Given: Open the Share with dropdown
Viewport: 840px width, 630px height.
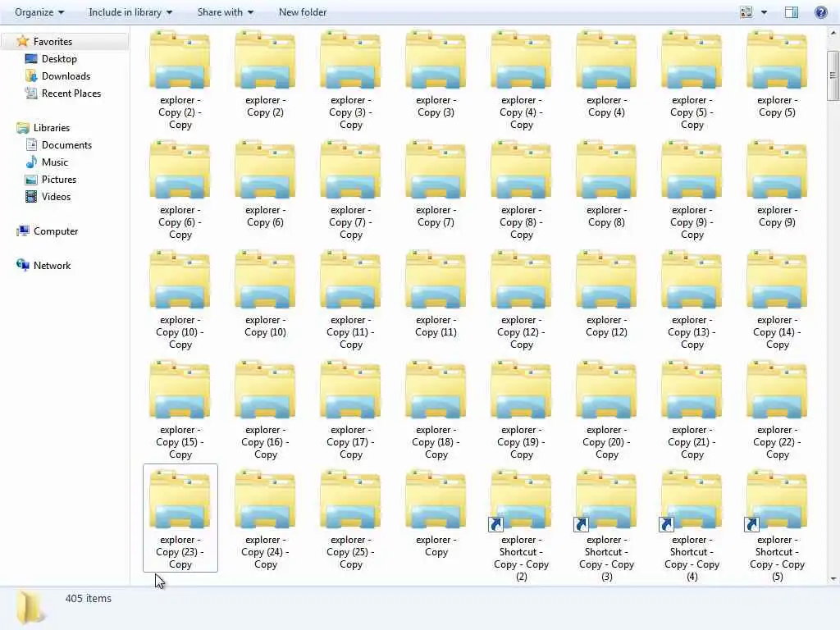Looking at the screenshot, I should point(225,11).
